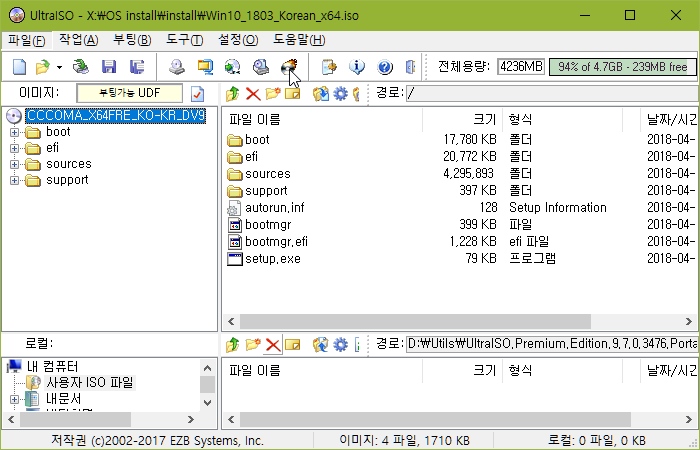
Task: Click the gear icon in the local pane toolbar
Action: coord(340,345)
